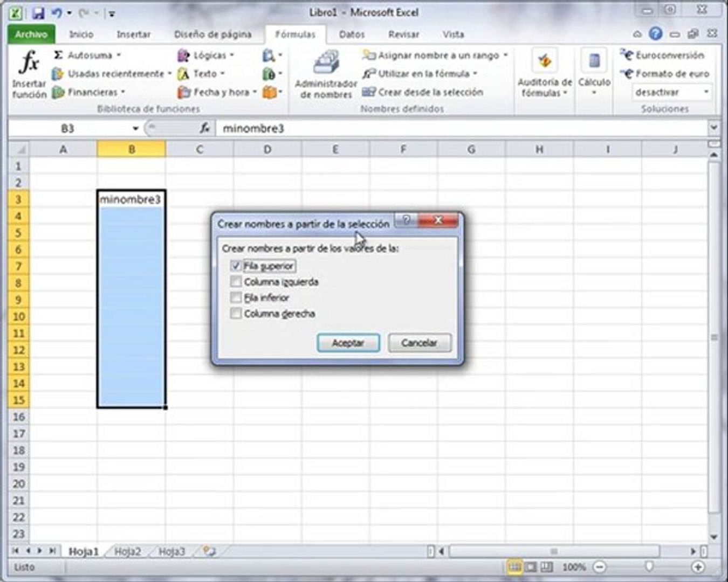Click the formula bar containing minombre3
The image size is (728, 582).
(x=463, y=128)
